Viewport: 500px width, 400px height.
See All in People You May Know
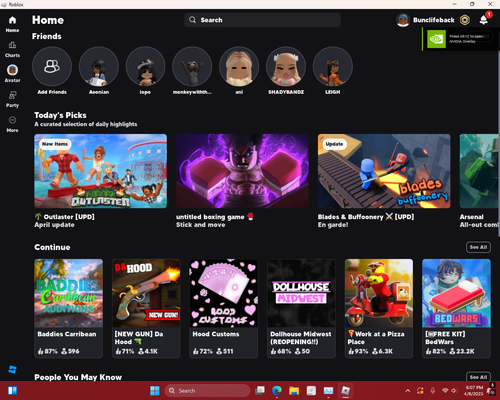[478, 377]
